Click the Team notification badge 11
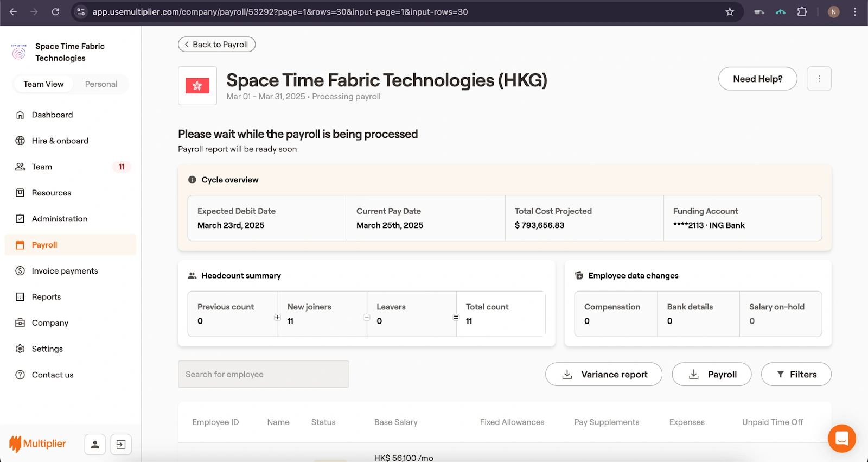Screen dimensions: 868x462 [122, 167]
